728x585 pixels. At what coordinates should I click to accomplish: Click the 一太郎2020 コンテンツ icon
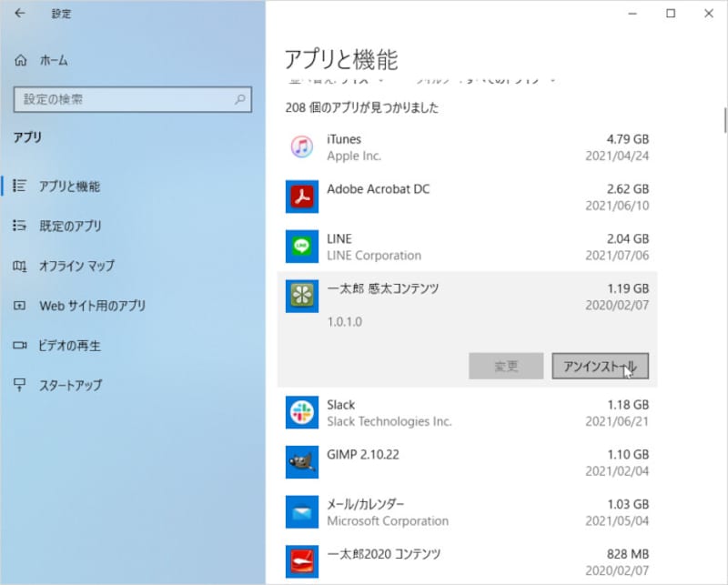[x=301, y=560]
